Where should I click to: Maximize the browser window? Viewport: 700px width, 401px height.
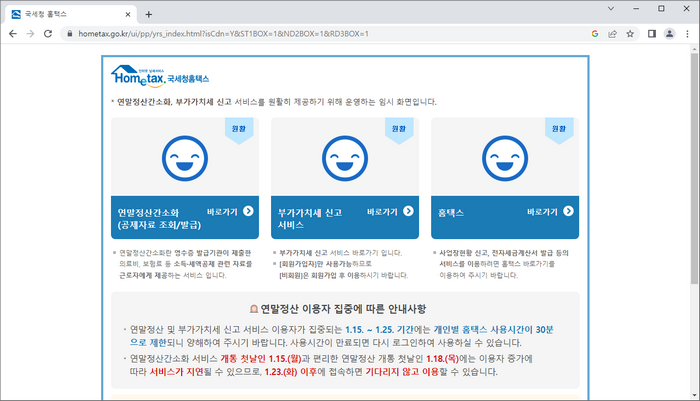(x=661, y=8)
